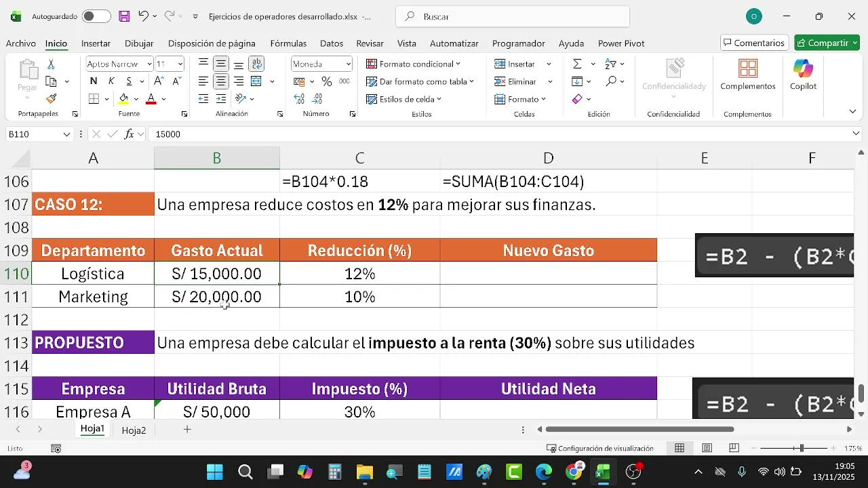Increase indent in Alineación

[x=221, y=99]
